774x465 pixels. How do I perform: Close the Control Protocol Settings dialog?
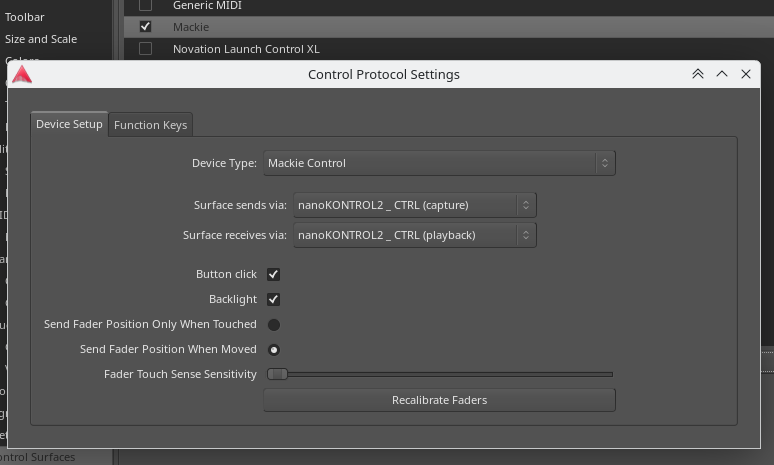(x=746, y=74)
